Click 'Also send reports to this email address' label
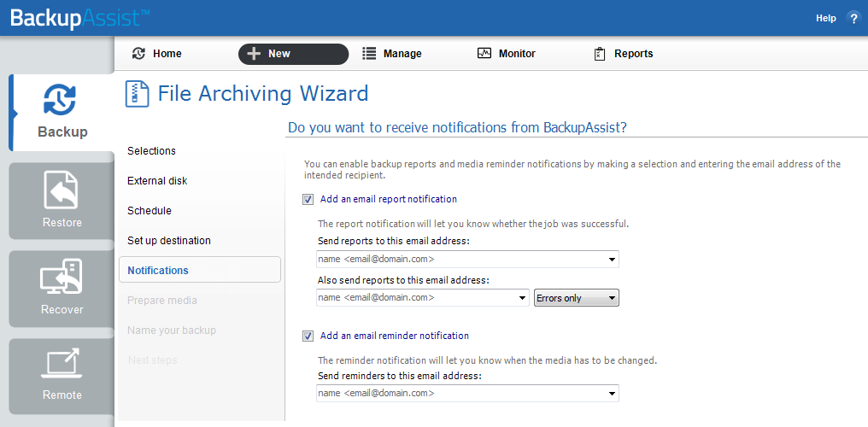 403,280
